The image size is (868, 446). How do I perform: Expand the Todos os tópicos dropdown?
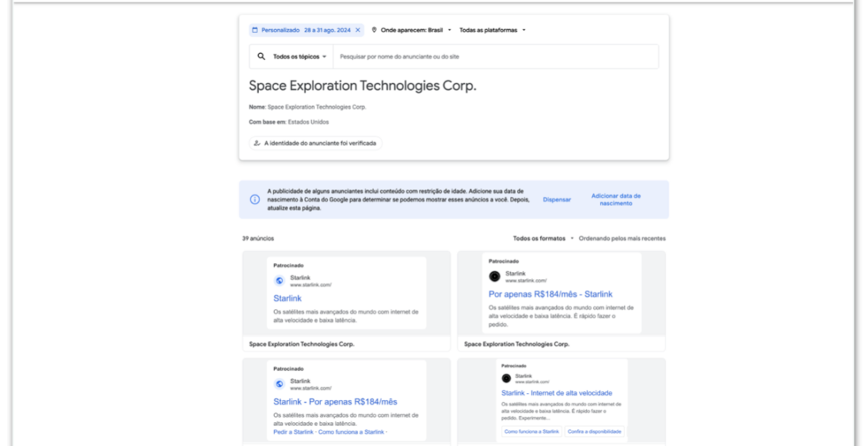300,56
